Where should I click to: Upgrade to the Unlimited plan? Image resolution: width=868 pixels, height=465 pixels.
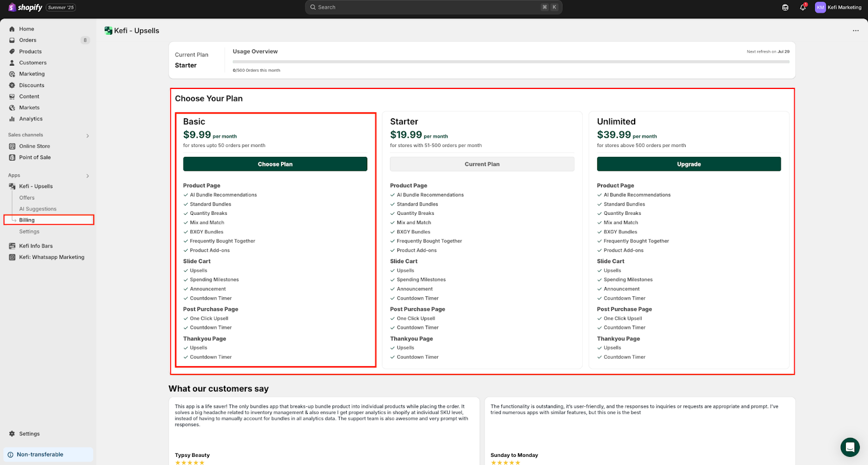[x=688, y=164]
